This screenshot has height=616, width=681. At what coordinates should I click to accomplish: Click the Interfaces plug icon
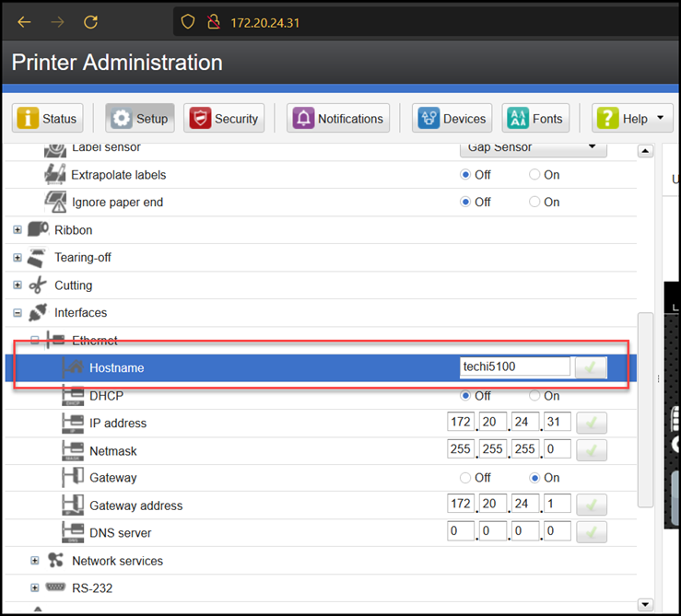(39, 313)
